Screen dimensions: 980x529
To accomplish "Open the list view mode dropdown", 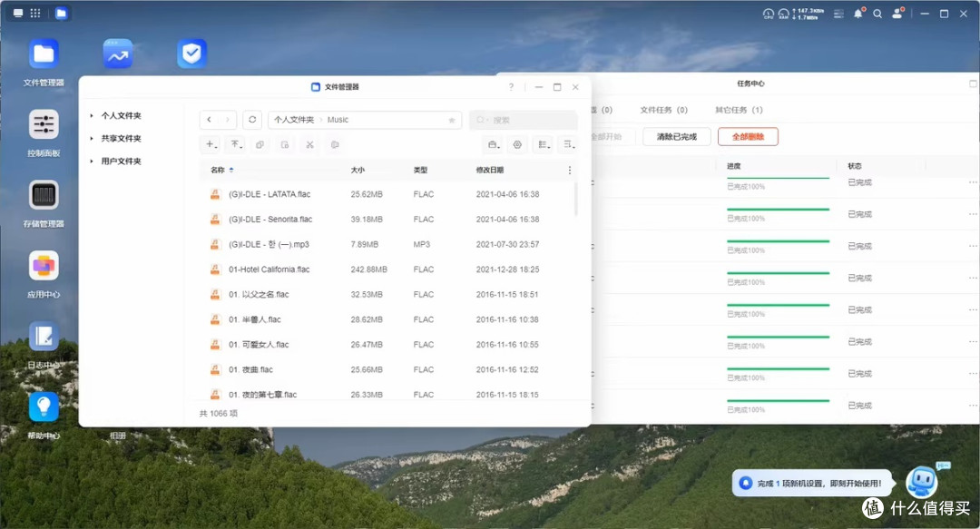I will 544,144.
